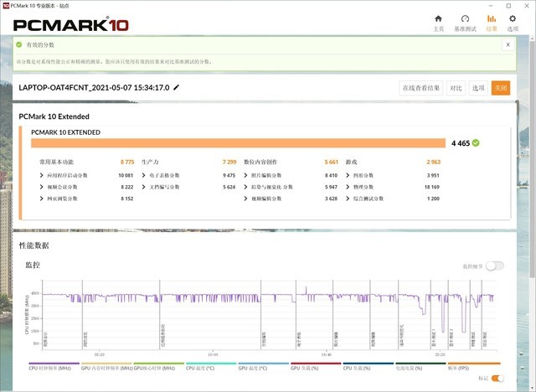Click the result title LAPTOP-OAT4FCNT_2021-05-07
The height and width of the screenshot is (392, 536).
[94, 87]
